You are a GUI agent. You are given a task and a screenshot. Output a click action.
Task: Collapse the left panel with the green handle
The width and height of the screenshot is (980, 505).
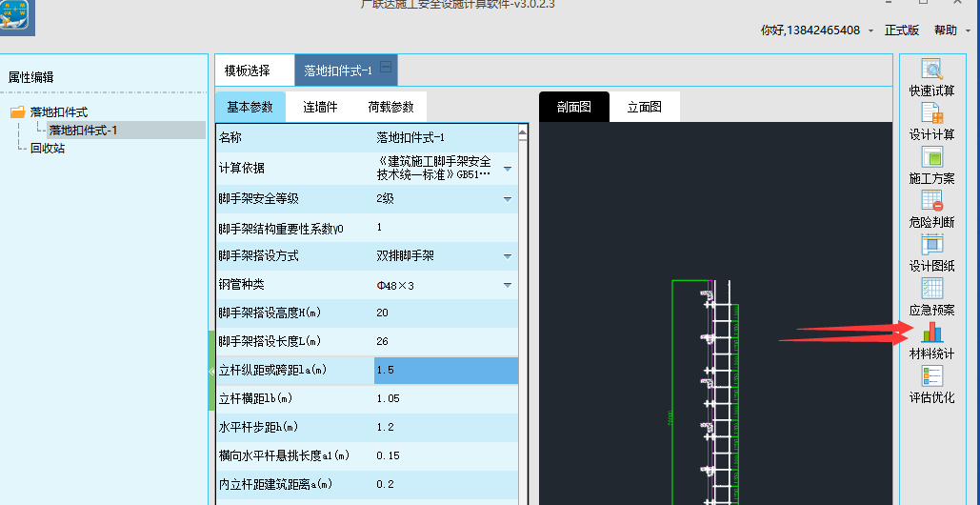(211, 371)
